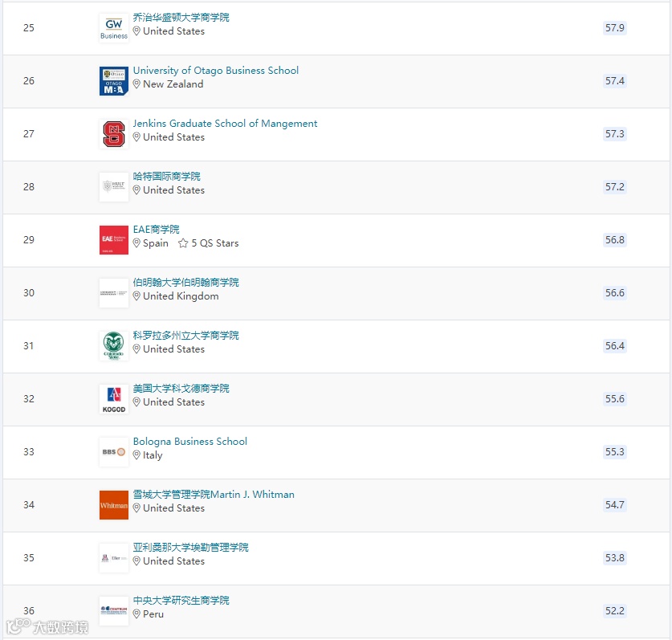The image size is (672, 640).
Task: Open the 乔治华盛顿大学商学院 link
Action: 181,18
